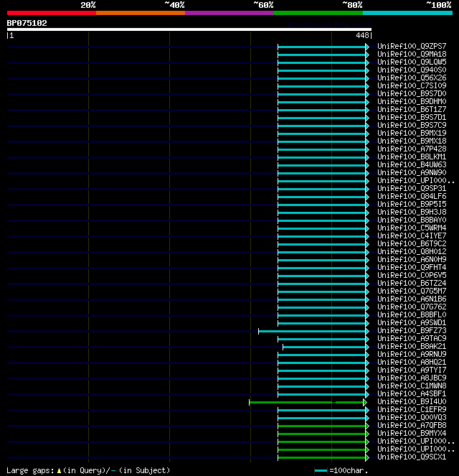459x476 pixels.
Task: Select hit label UniRef100_C4IYE7
Action: pos(412,235)
